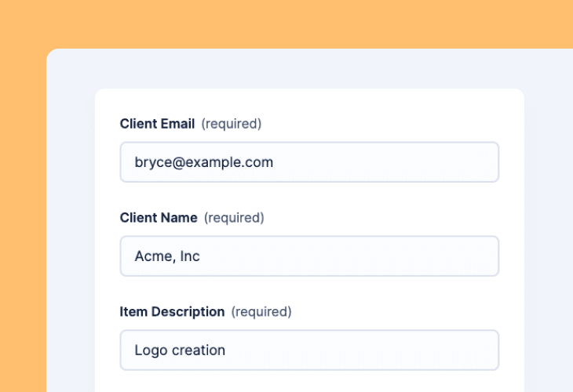
Task: Click the (required) text beside Item Description
Action: tap(261, 312)
